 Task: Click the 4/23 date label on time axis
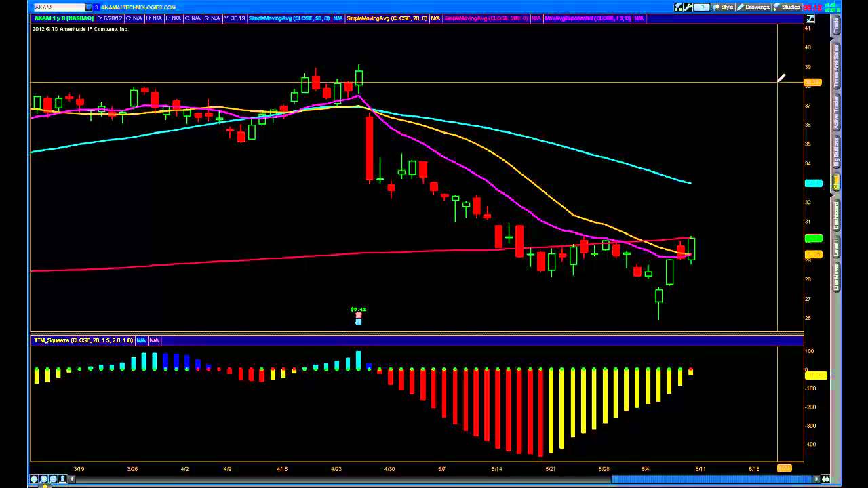(x=336, y=468)
